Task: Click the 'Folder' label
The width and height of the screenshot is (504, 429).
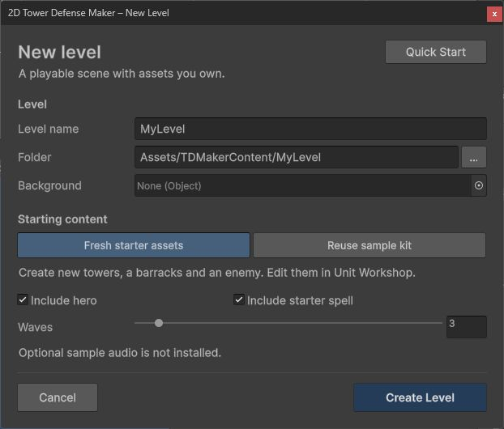Action: point(35,157)
